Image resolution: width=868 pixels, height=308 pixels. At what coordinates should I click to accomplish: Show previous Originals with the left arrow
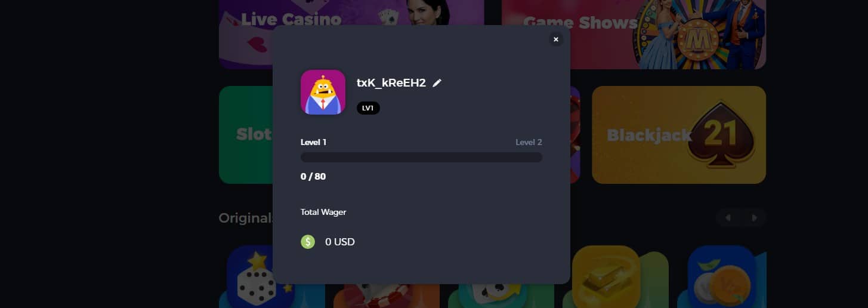click(x=728, y=218)
